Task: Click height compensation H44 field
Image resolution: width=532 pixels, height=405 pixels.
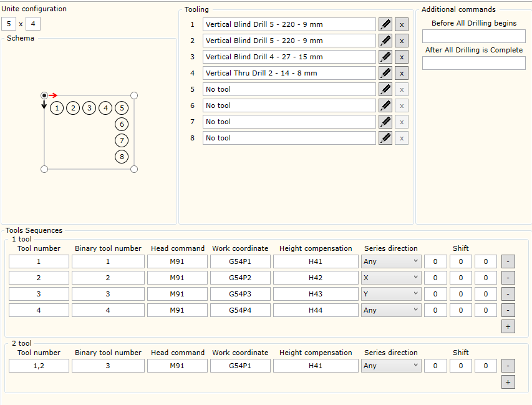Action: pyautogui.click(x=316, y=310)
